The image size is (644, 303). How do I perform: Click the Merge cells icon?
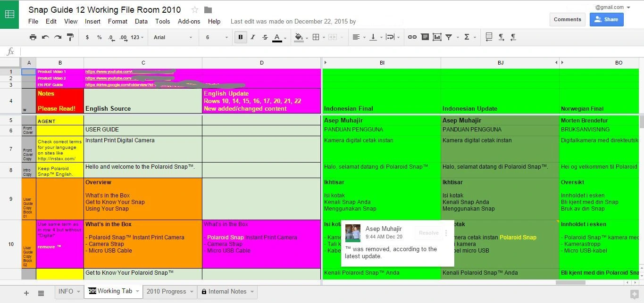[332, 37]
